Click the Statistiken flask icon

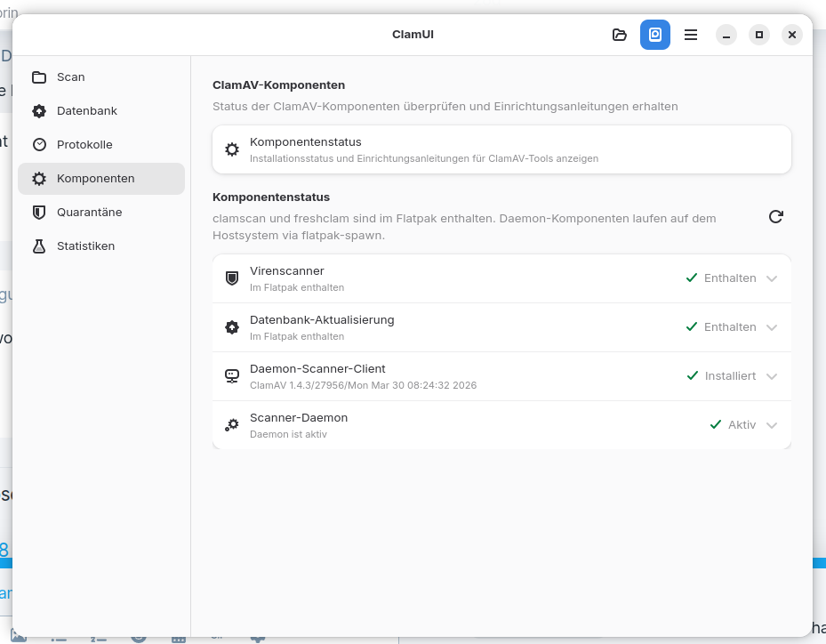point(39,246)
